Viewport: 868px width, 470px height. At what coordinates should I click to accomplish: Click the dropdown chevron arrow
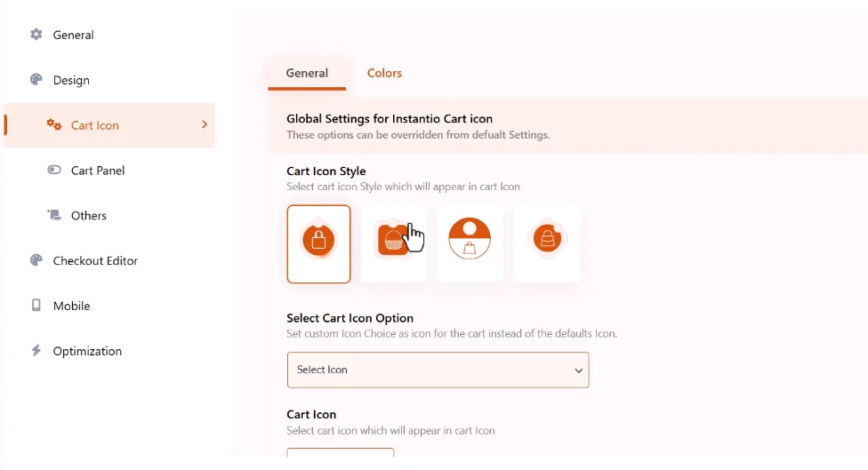pos(578,370)
